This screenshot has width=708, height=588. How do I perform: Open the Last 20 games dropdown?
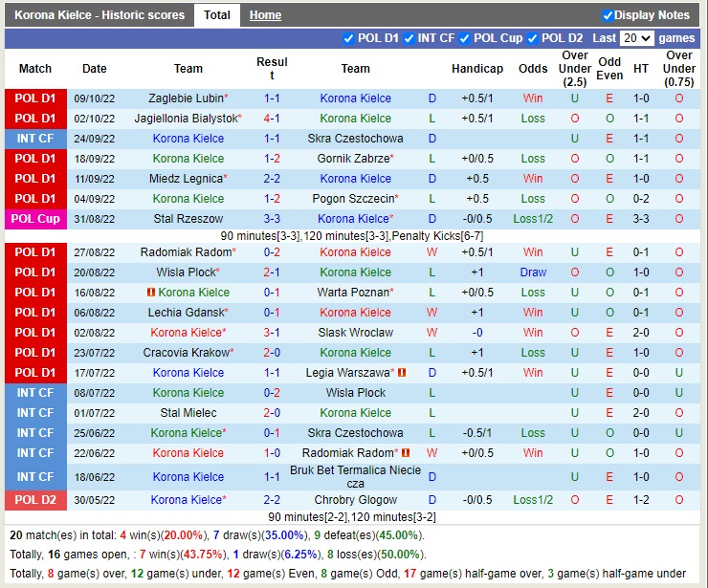(x=636, y=38)
